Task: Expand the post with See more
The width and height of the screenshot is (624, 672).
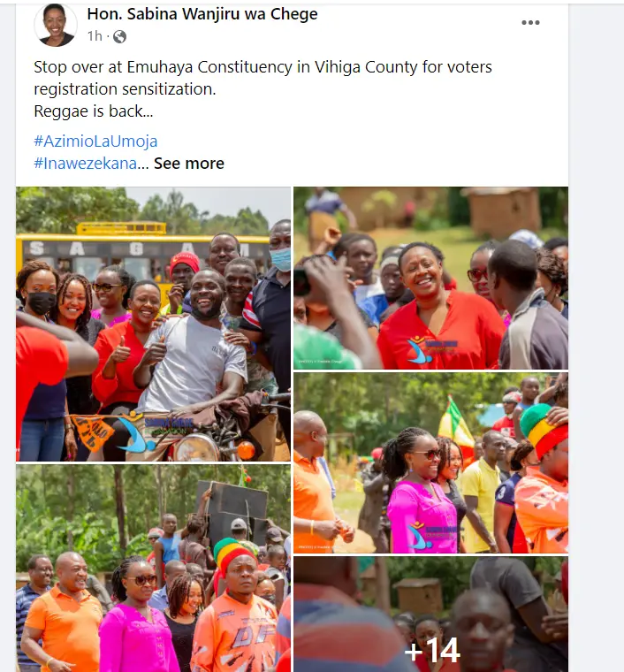Action: coord(189,164)
